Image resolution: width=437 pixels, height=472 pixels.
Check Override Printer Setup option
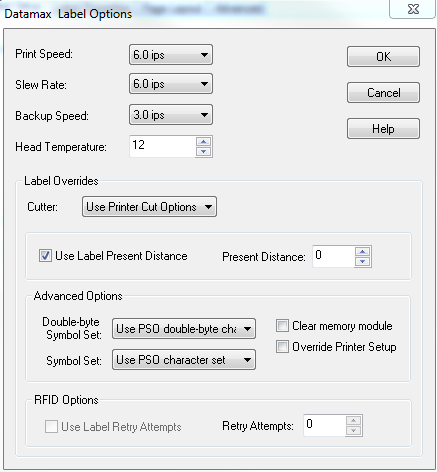(x=282, y=347)
